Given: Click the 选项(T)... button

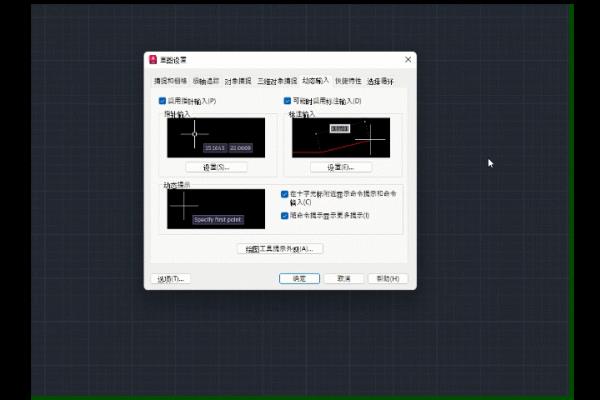Looking at the screenshot, I should tap(171, 279).
